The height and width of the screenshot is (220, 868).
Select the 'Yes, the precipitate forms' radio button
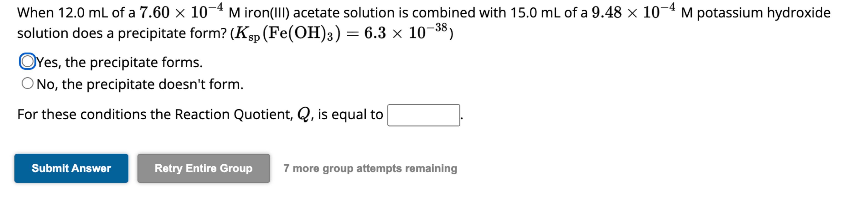click(28, 62)
